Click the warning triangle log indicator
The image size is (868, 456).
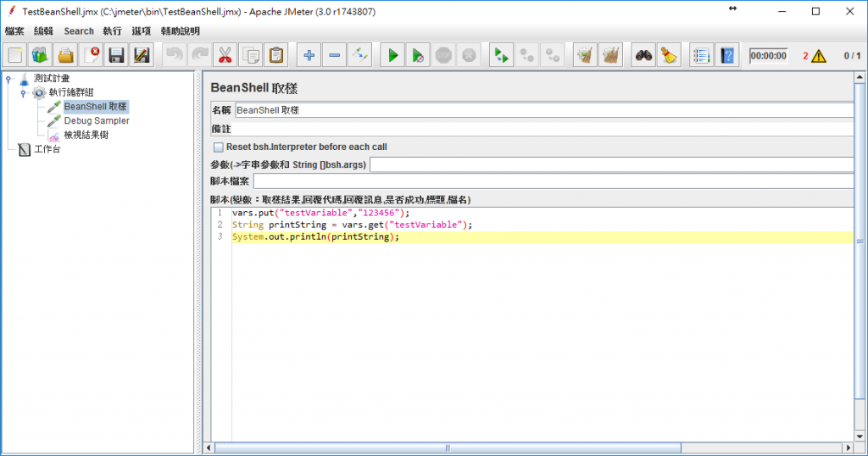coord(818,56)
